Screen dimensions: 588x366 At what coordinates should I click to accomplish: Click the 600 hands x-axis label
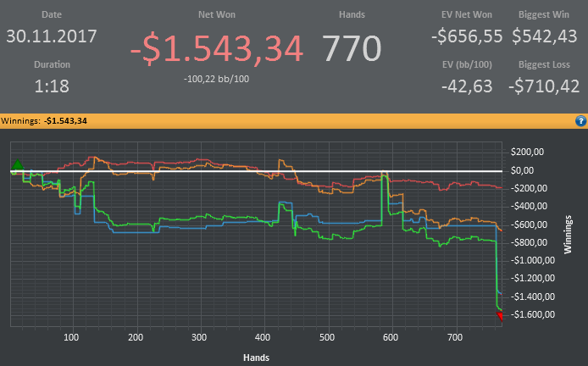tap(391, 337)
